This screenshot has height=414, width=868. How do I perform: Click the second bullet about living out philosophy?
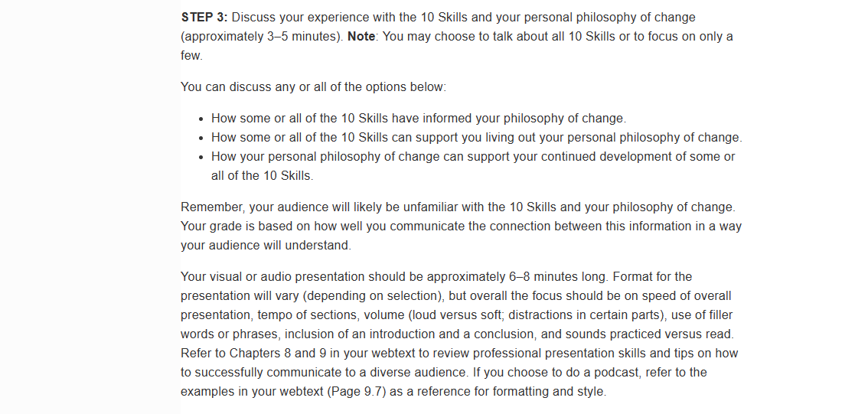(477, 137)
